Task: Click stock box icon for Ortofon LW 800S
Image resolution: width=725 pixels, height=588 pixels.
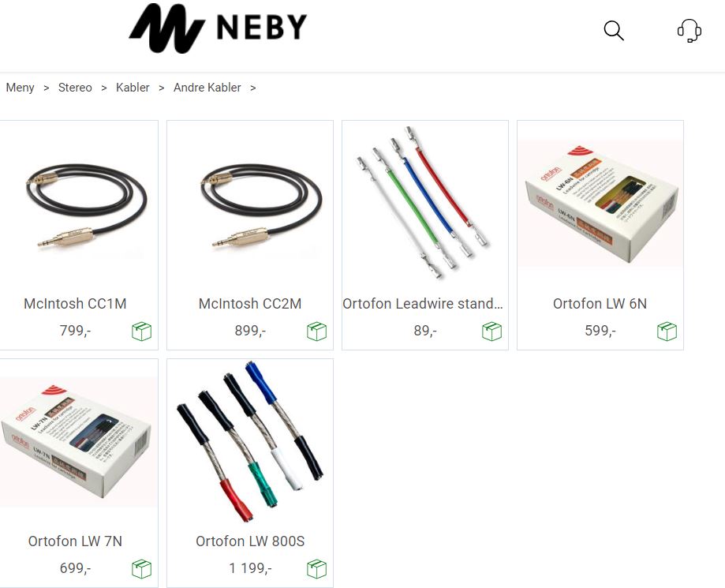Action: (316, 569)
